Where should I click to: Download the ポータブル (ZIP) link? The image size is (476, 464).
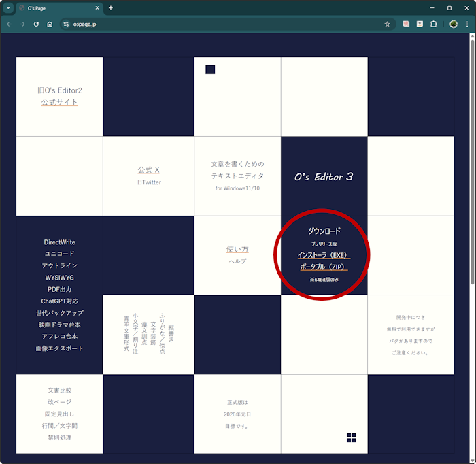coord(324,267)
